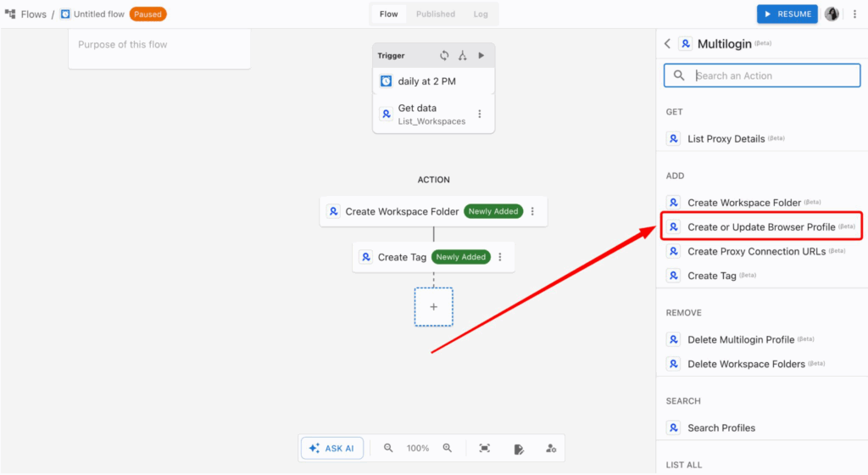Click the notes edit icon in bottom toolbar
Viewport: 868px width, 475px height.
pos(518,449)
